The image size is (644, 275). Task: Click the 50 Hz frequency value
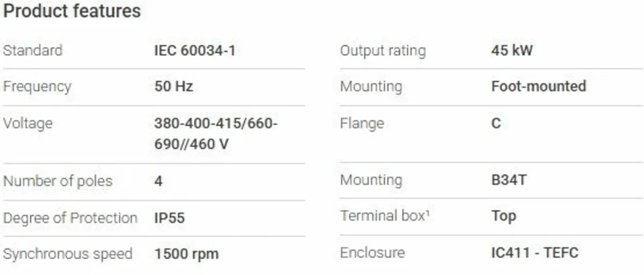pyautogui.click(x=173, y=86)
